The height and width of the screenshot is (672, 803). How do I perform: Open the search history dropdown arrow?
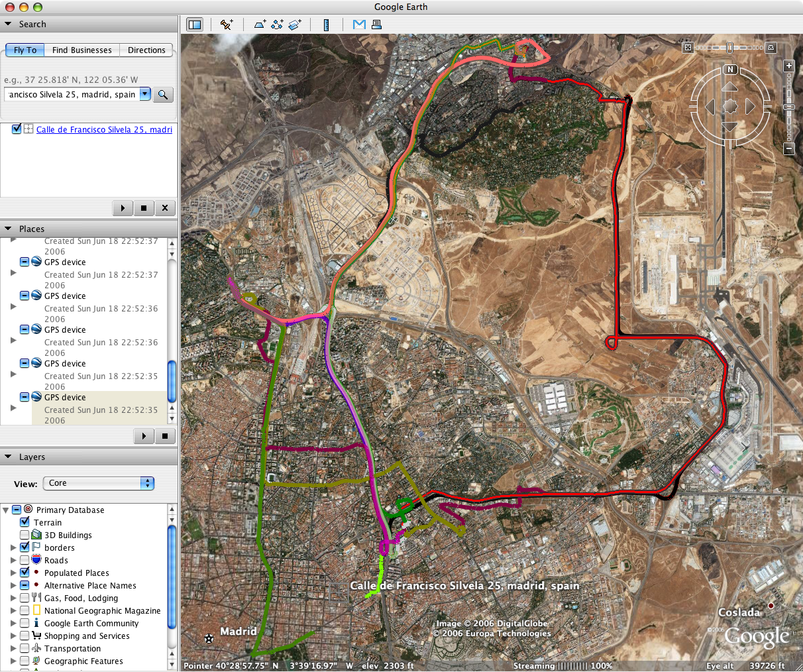point(145,94)
